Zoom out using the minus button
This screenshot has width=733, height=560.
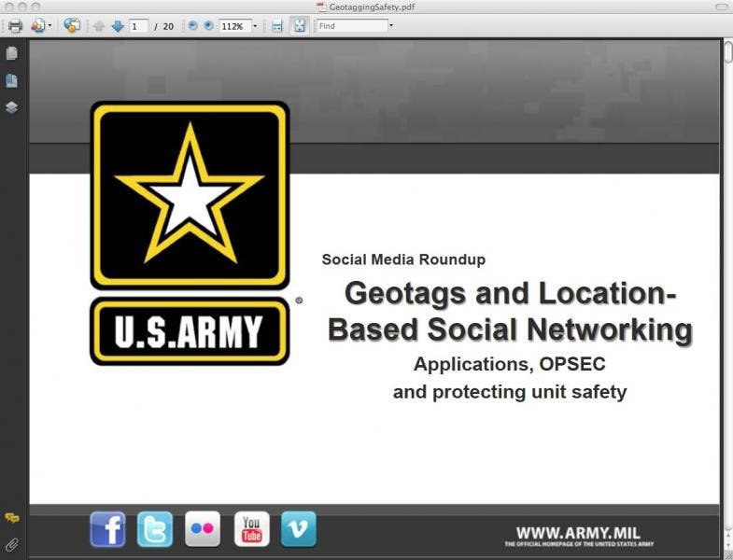(192, 26)
